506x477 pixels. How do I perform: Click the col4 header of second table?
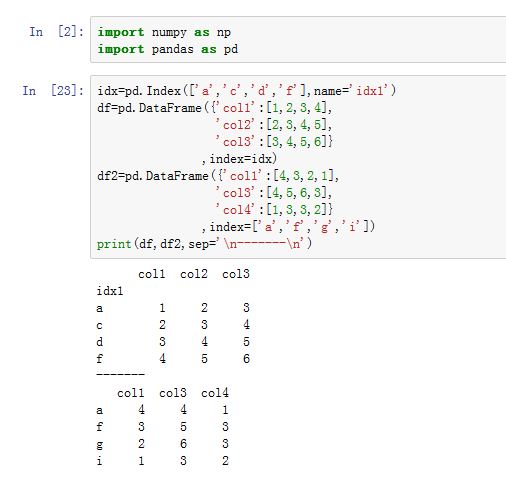215,393
